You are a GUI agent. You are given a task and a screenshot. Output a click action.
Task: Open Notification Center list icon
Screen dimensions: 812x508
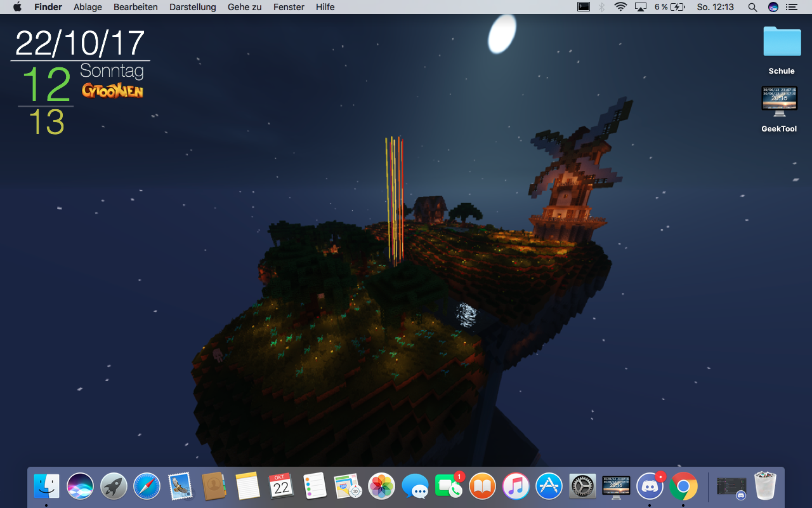point(791,7)
